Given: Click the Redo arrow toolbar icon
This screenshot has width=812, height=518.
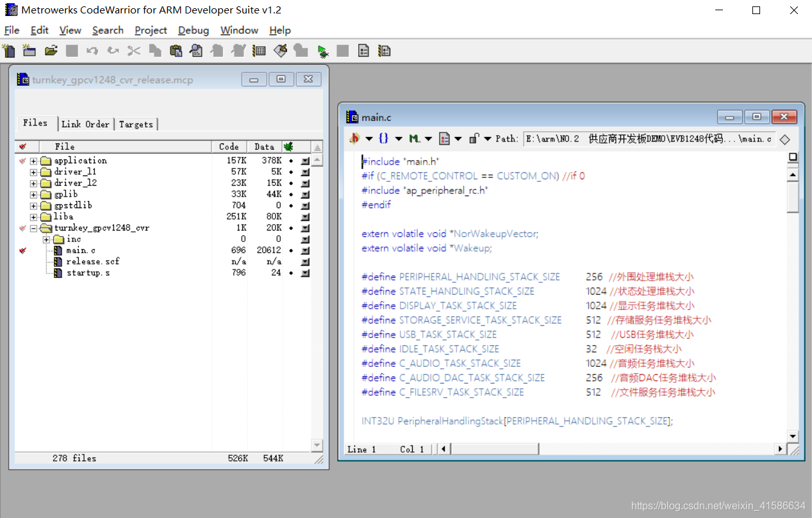Looking at the screenshot, I should click(x=113, y=51).
